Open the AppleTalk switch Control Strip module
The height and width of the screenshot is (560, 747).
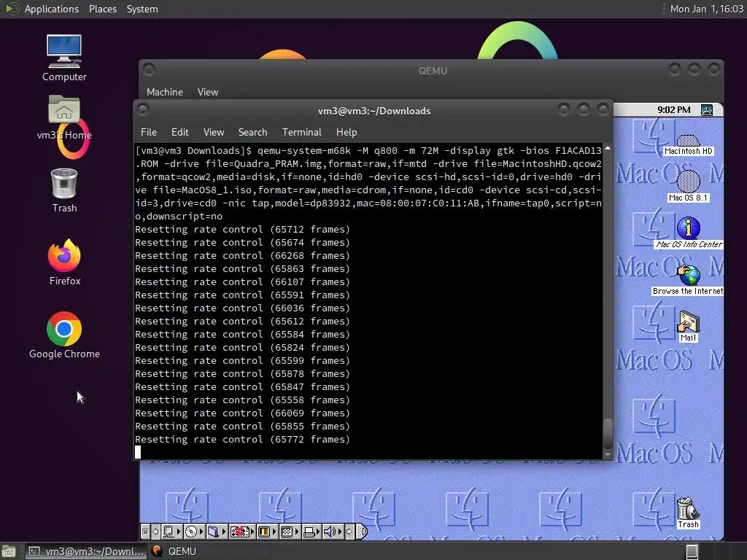click(x=172, y=532)
